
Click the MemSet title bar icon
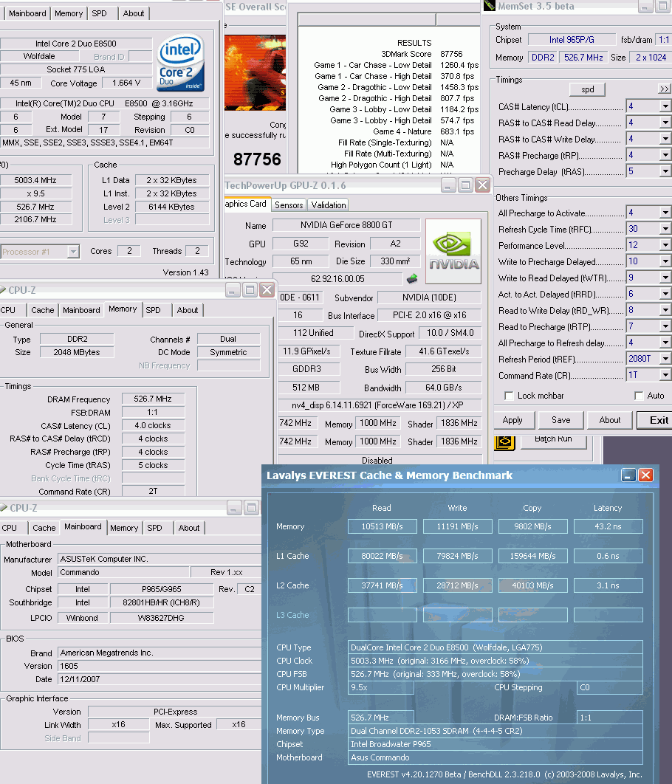pyautogui.click(x=490, y=6)
